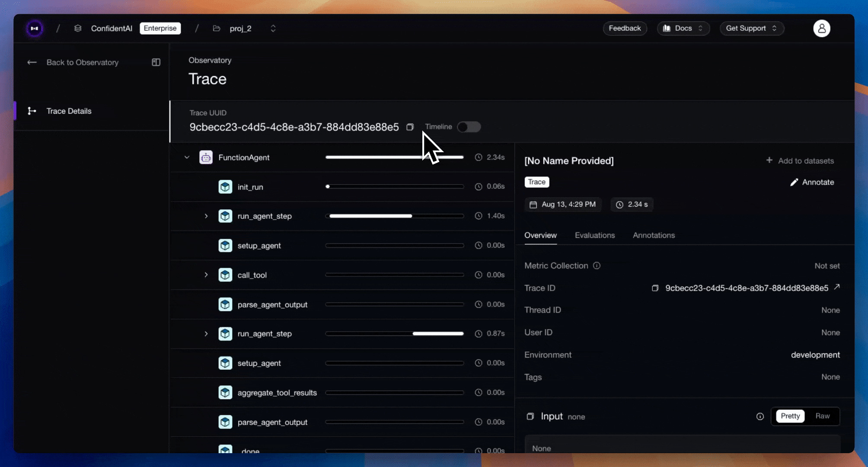Collapse sidebar using panel layout icon
Image resolution: width=868 pixels, height=467 pixels.
point(156,62)
